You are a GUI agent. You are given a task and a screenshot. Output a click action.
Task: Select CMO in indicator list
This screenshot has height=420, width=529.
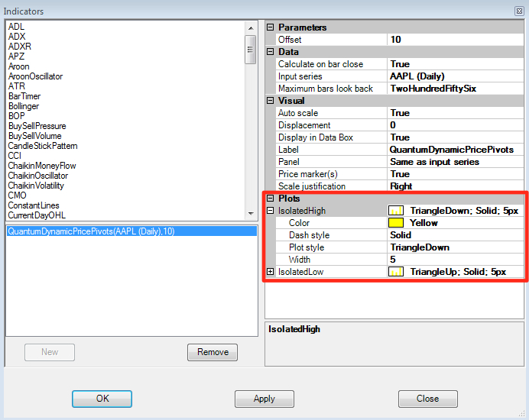point(18,195)
